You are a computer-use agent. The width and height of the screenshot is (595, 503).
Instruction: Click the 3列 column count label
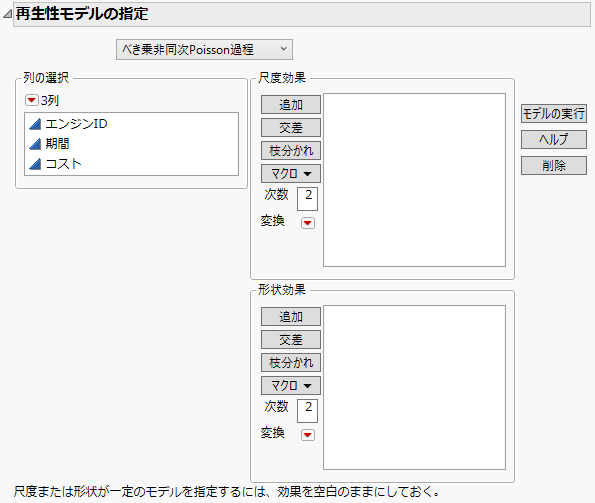pos(50,101)
